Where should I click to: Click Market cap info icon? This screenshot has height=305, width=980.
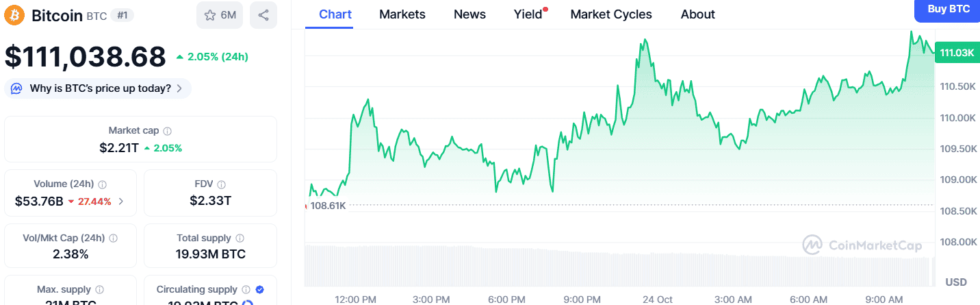click(x=168, y=131)
